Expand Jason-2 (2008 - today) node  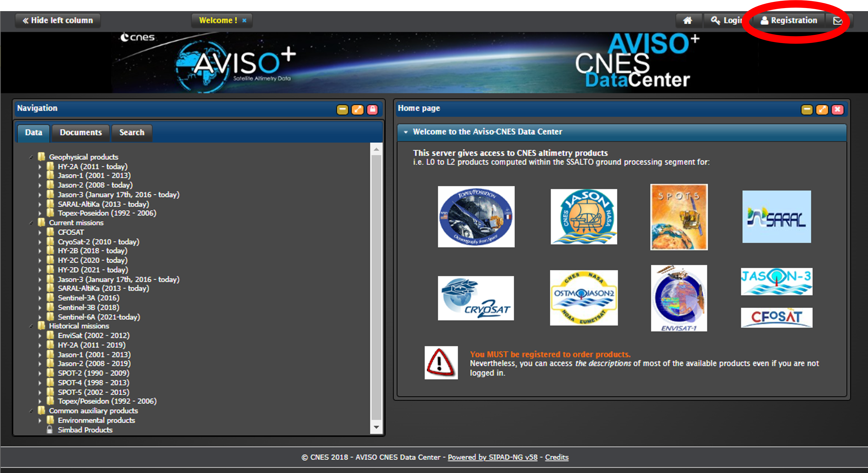[x=40, y=186]
